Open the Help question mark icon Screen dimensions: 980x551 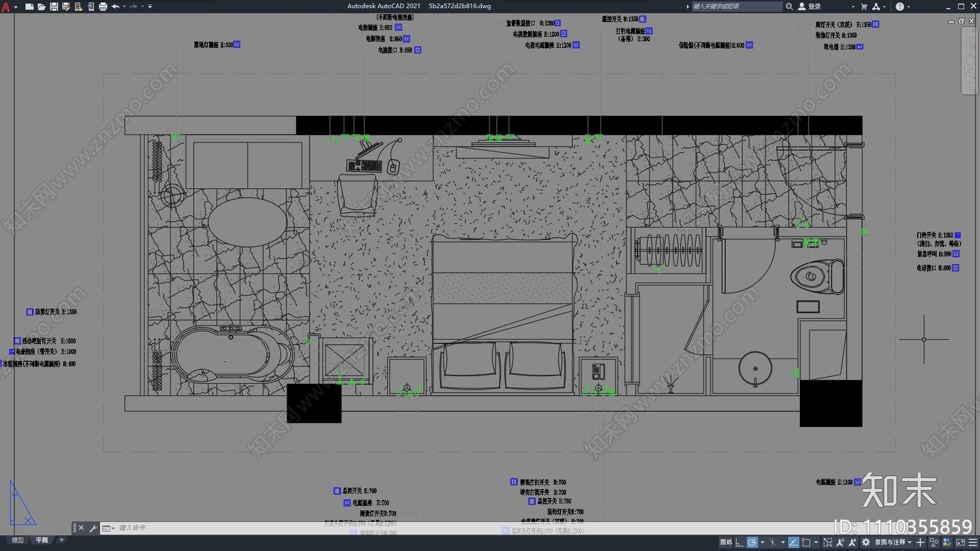point(899,6)
